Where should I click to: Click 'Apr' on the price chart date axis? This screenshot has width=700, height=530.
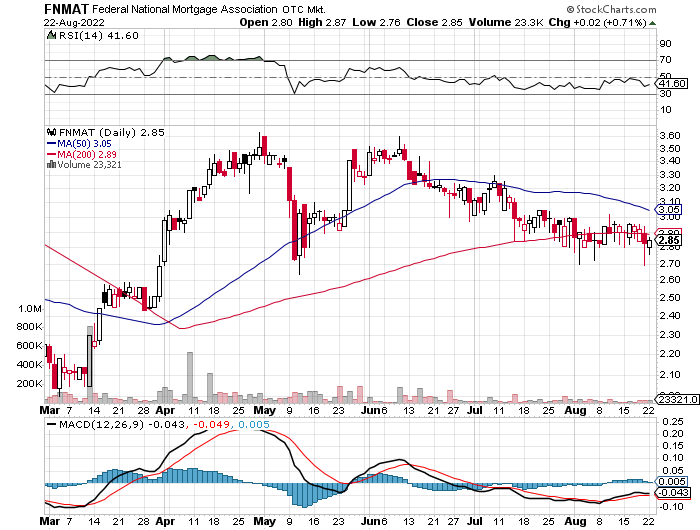pyautogui.click(x=165, y=410)
